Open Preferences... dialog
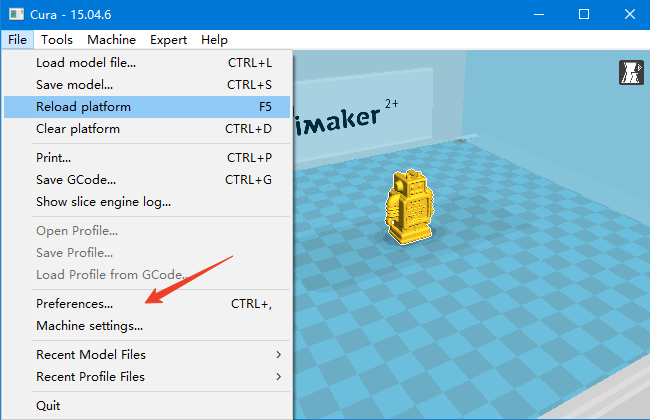 pyautogui.click(x=147, y=304)
